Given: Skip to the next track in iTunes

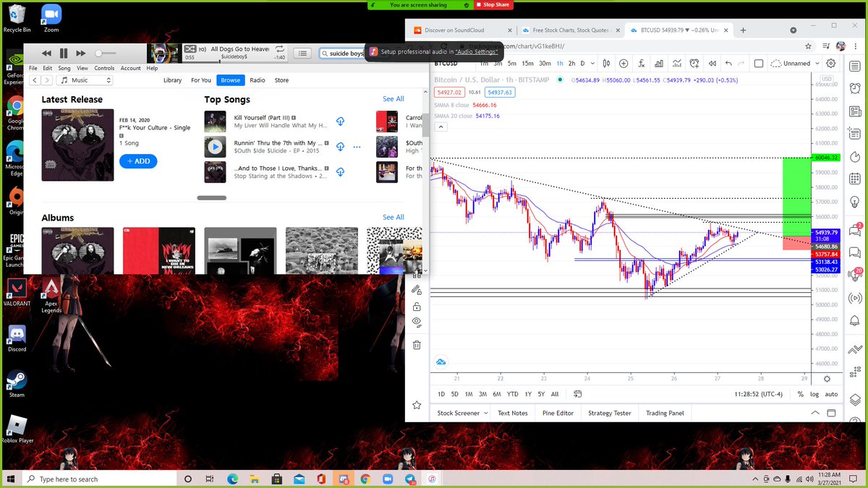Looking at the screenshot, I should [x=81, y=53].
